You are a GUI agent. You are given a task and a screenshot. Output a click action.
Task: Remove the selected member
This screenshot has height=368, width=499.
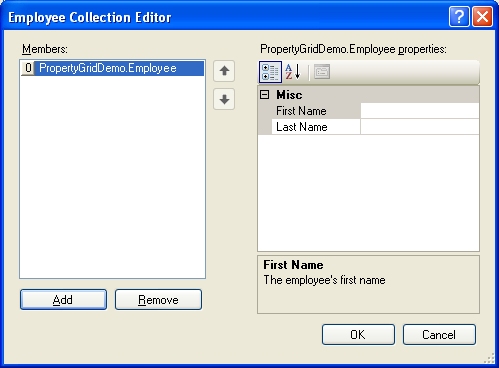click(158, 300)
